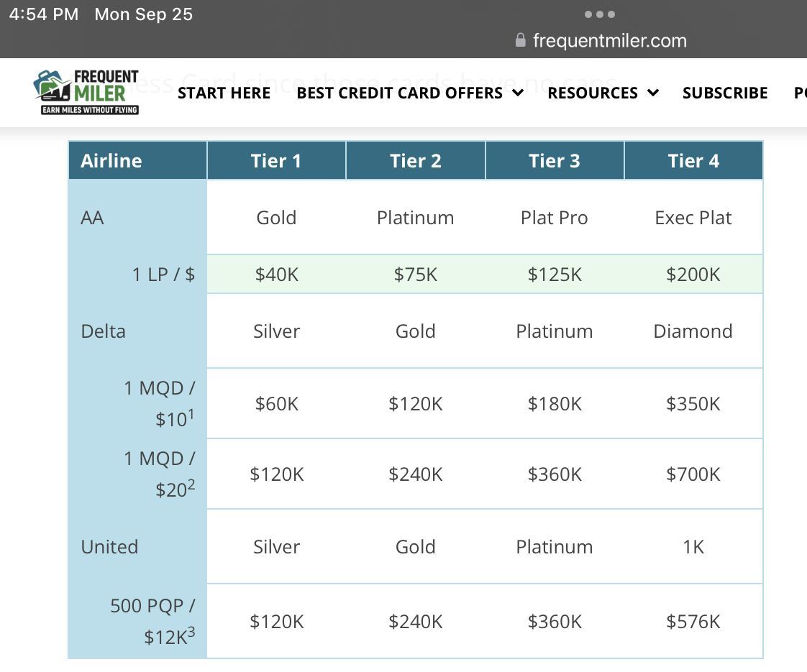Click the footnote 2 on MQD / $20

[191, 483]
